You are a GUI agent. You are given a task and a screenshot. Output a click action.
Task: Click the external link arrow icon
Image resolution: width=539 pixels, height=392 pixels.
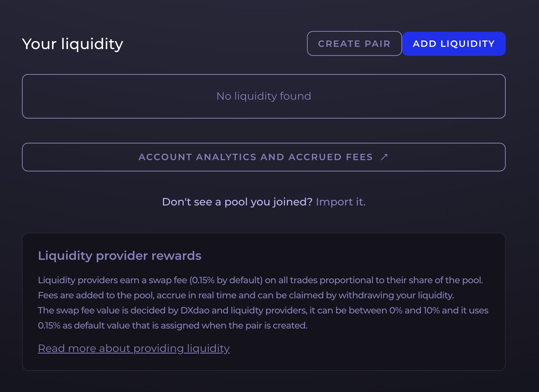point(384,157)
